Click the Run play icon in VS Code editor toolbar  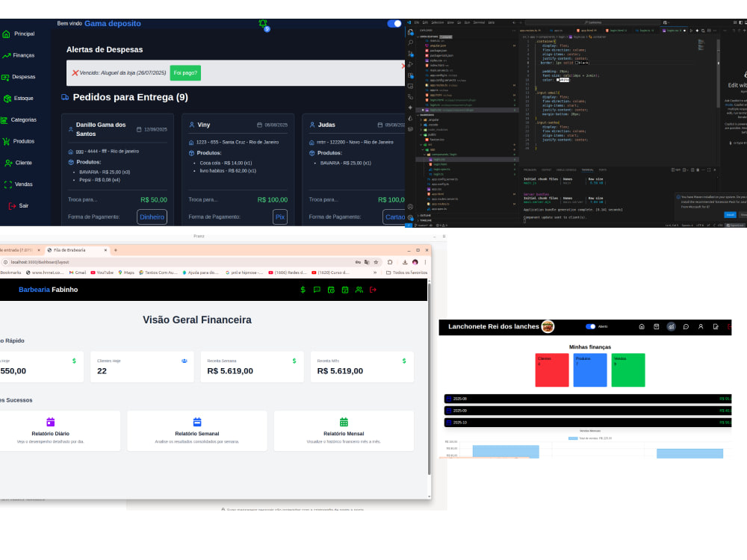coord(691,31)
